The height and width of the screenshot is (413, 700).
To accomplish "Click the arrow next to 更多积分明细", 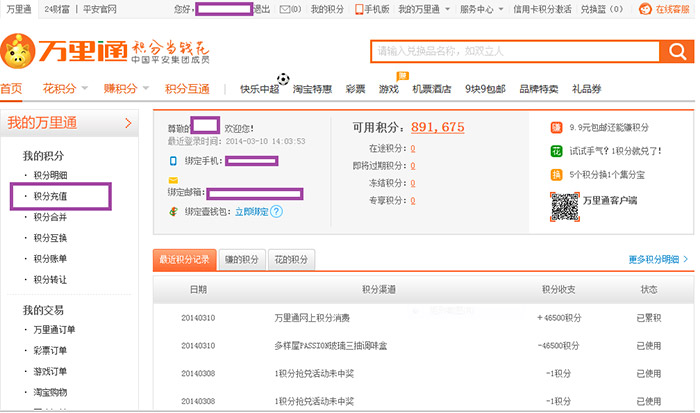I will pos(685,259).
